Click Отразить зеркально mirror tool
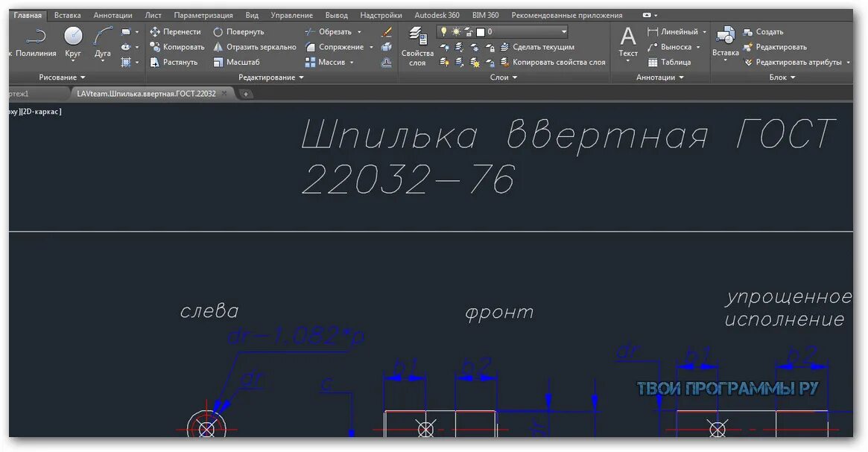 click(255, 47)
